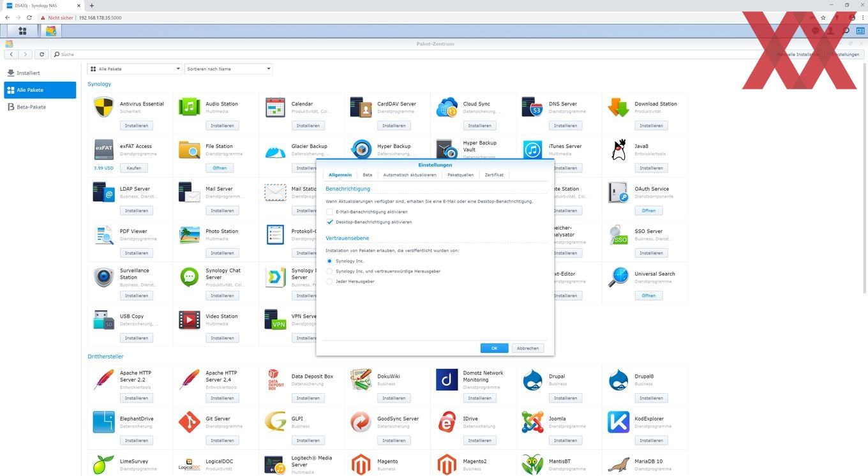Screen dimensions: 868x476
Task: Open a new browser tab
Action: (x=92, y=5)
